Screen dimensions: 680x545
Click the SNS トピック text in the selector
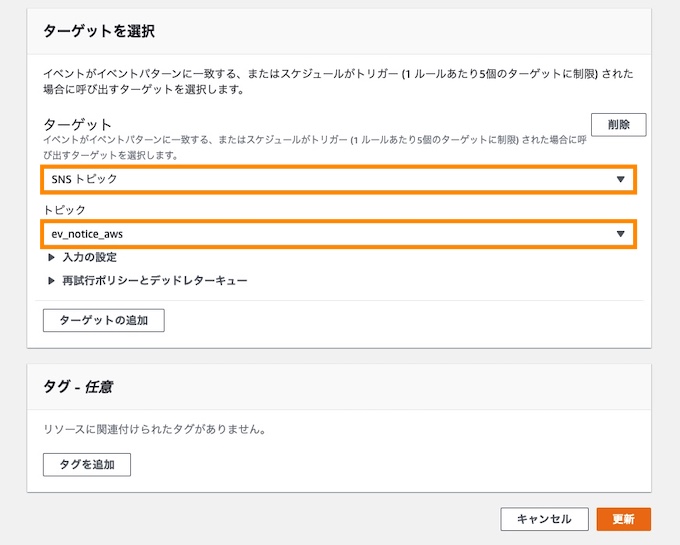click(x=84, y=179)
